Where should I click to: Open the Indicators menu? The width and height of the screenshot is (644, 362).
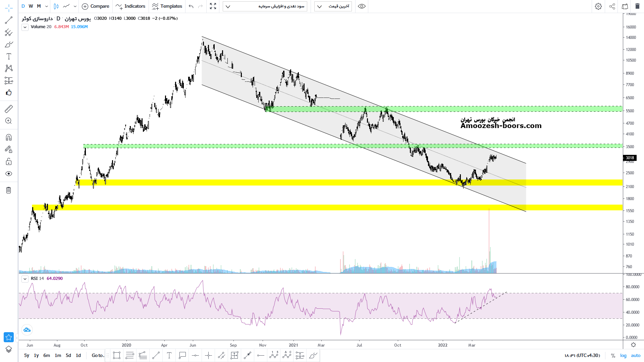point(130,6)
